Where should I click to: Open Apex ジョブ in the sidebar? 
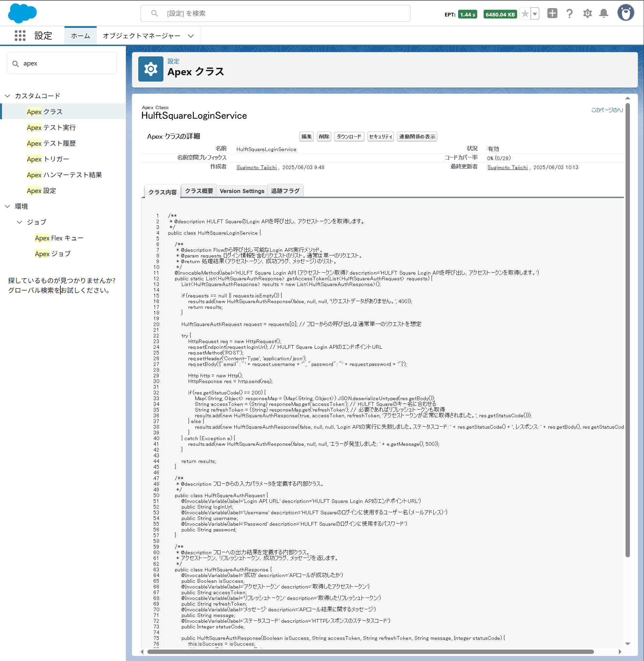tap(53, 254)
